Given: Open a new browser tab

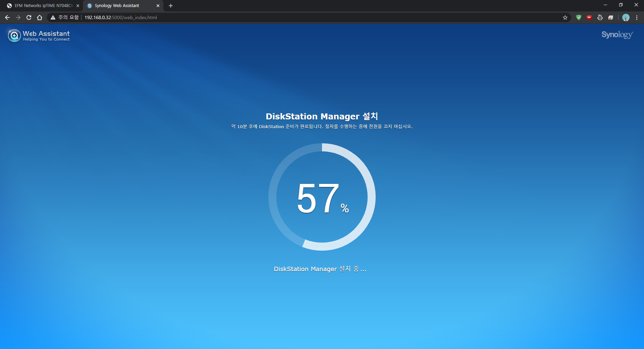Looking at the screenshot, I should [171, 6].
